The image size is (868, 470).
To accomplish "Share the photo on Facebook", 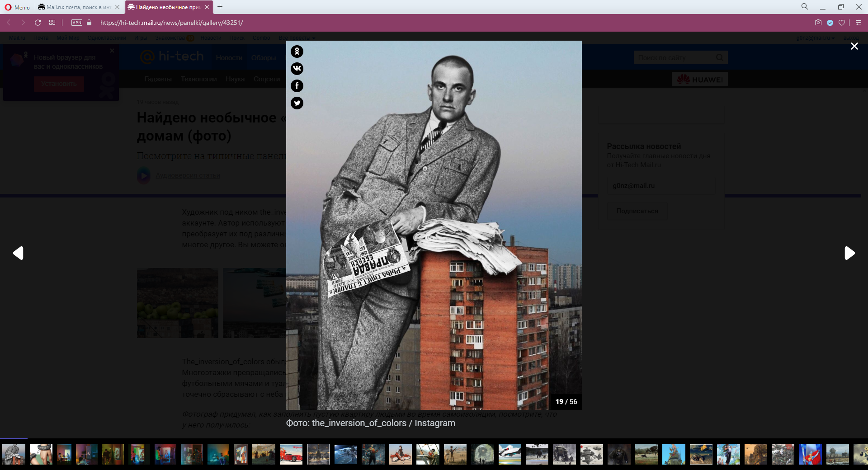I will pyautogui.click(x=297, y=86).
